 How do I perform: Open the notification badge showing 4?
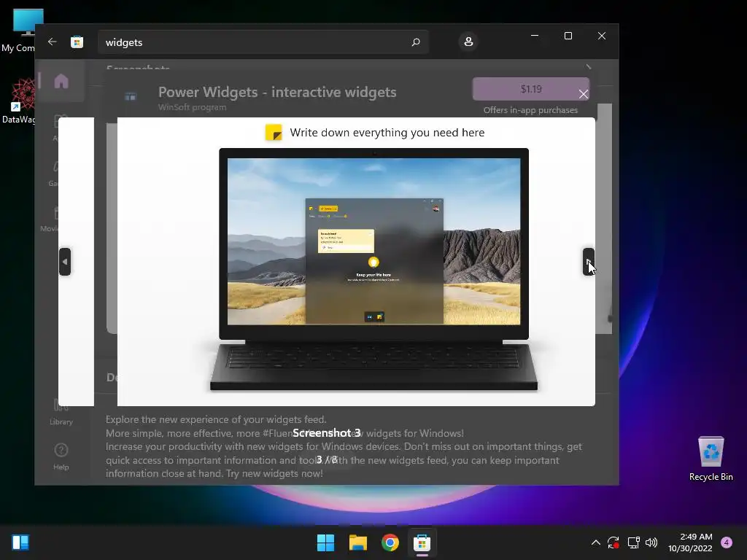pos(727,542)
